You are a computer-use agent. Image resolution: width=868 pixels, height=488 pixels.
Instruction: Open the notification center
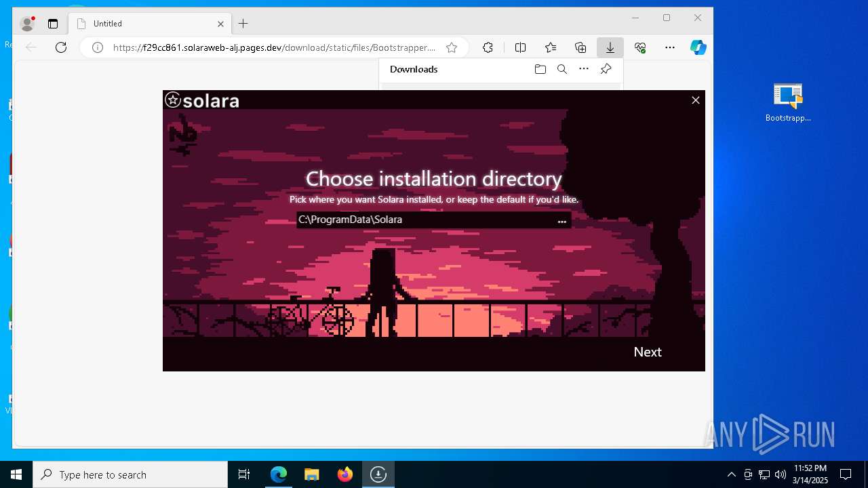846,474
